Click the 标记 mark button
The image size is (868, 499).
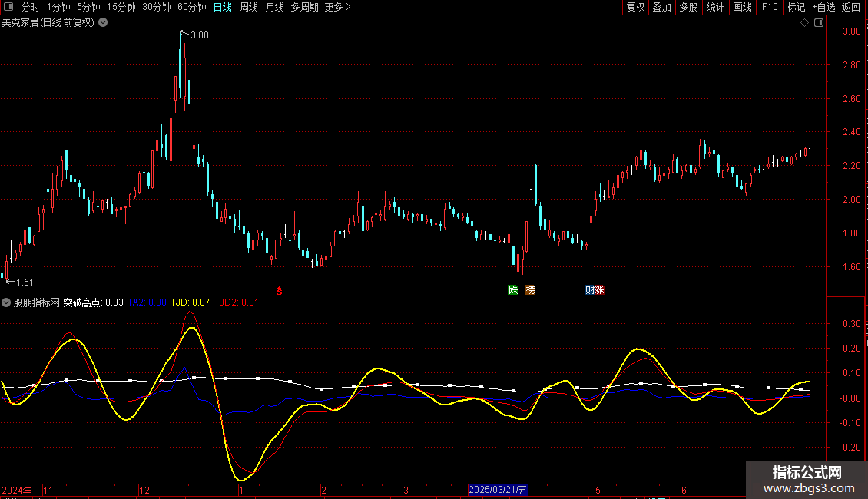pos(796,7)
